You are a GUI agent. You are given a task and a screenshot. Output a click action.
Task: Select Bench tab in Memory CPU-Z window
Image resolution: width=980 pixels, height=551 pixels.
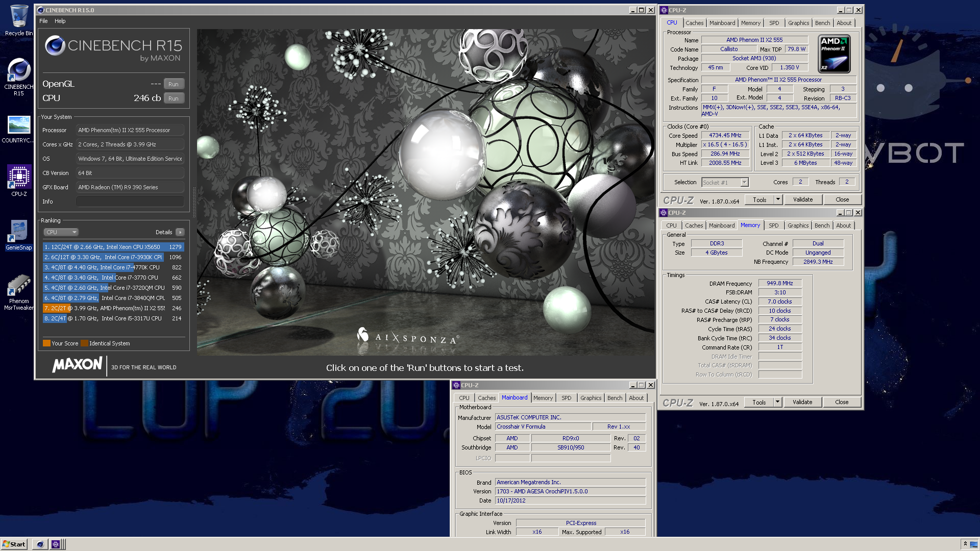click(x=822, y=226)
